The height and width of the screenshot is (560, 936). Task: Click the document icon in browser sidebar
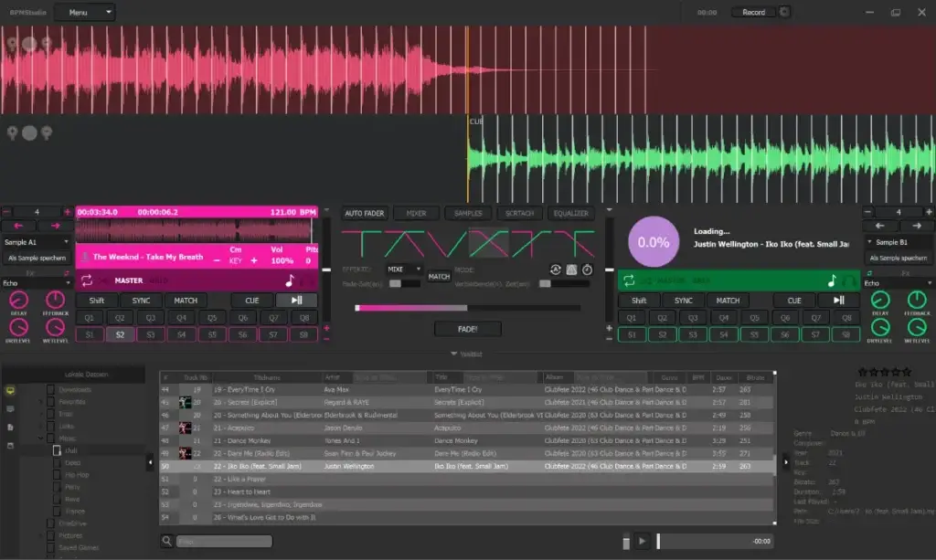10,428
